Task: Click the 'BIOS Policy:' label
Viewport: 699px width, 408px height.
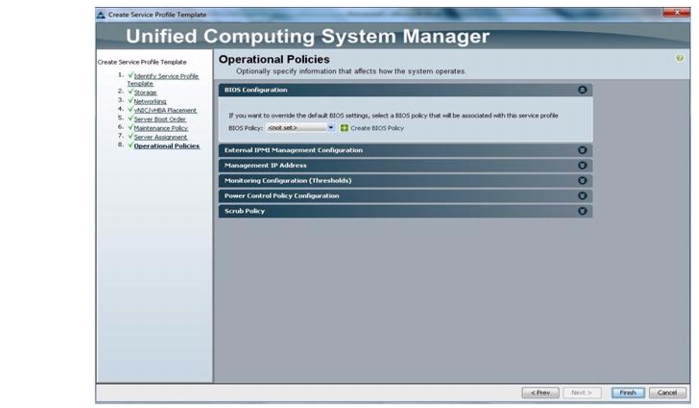Action: [x=246, y=128]
